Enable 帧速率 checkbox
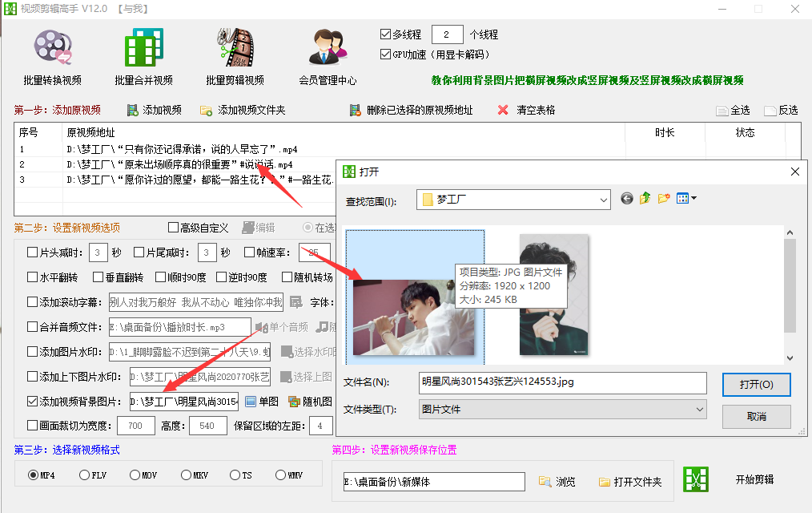812x513 pixels. point(249,252)
